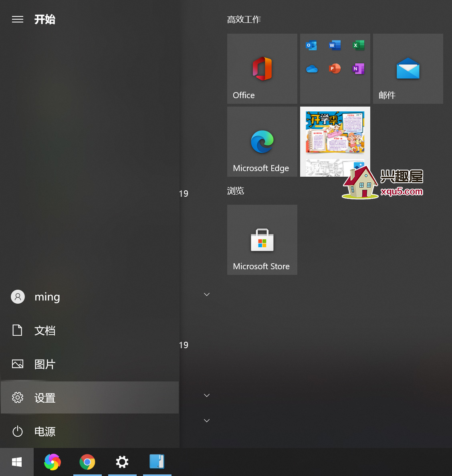Expand the lowest chevron in the app list

pos(207,420)
